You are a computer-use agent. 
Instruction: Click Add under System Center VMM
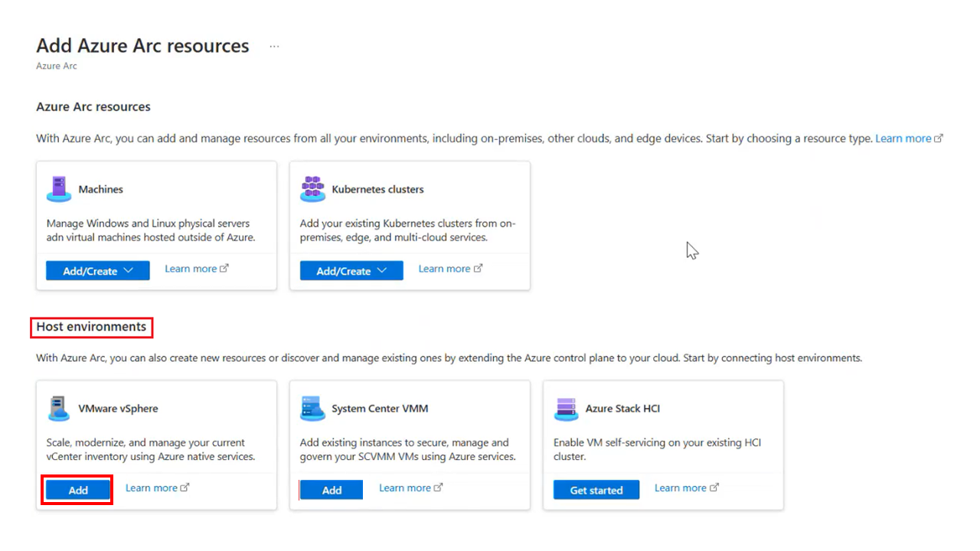click(x=331, y=490)
